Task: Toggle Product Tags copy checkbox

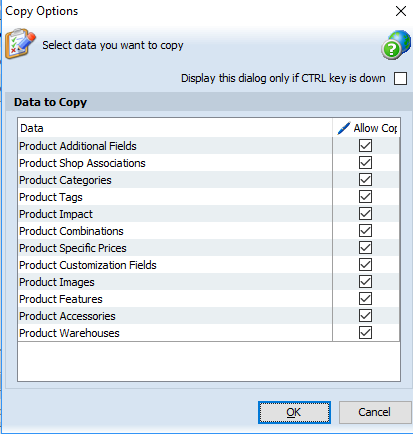Action: tap(365, 197)
